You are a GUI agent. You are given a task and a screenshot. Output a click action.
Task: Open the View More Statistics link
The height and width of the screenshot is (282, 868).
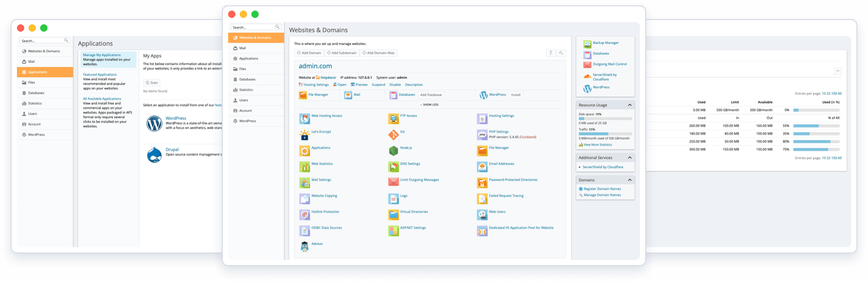click(597, 145)
